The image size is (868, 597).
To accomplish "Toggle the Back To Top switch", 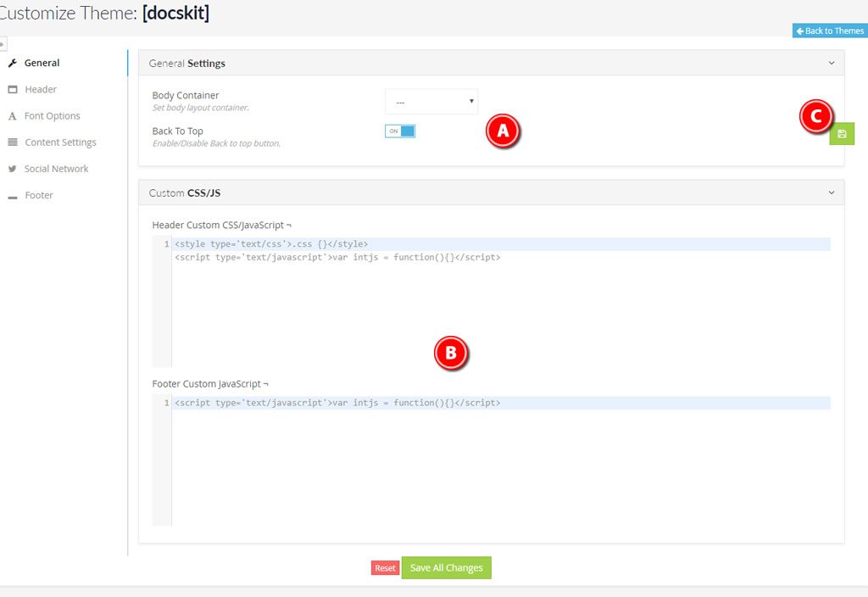I will pos(400,131).
